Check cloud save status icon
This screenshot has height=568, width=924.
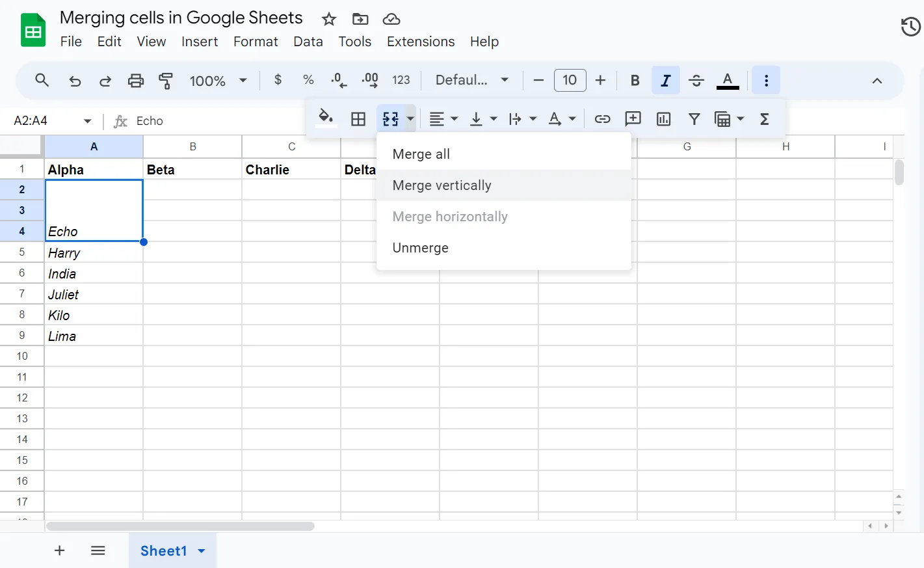click(391, 19)
